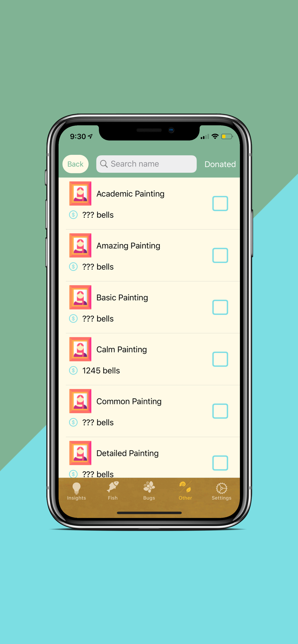Screen dimensions: 298x644
Task: Tick the Detailed Painting checkbox
Action: [220, 463]
